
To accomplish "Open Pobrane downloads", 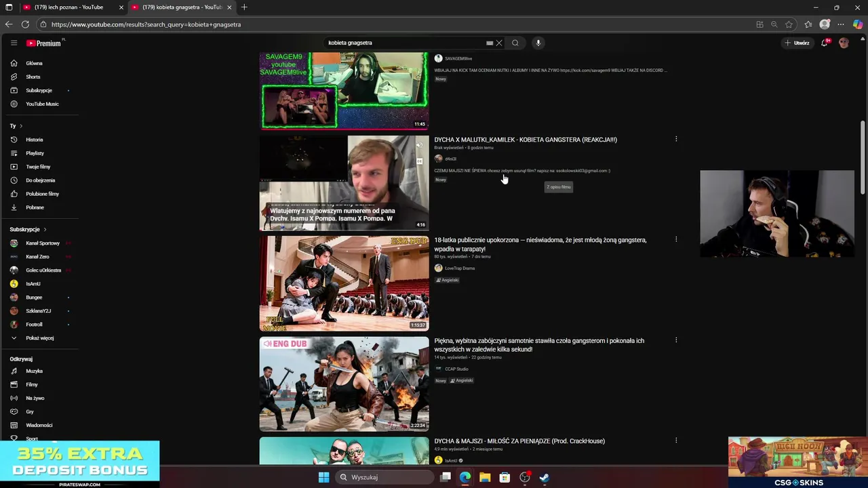I will coord(35,207).
